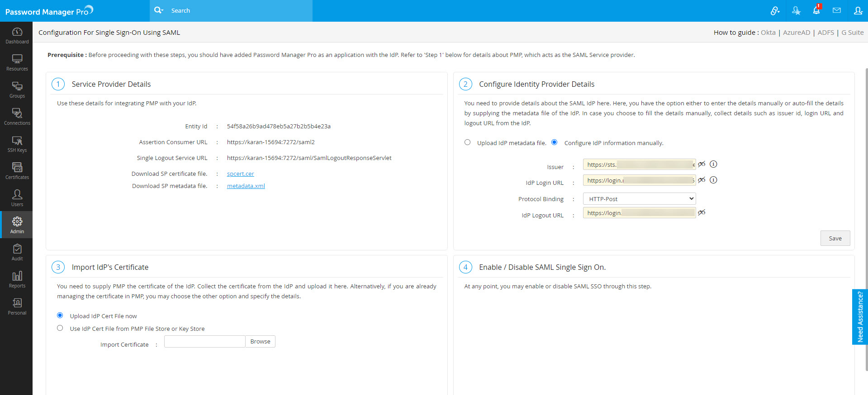The width and height of the screenshot is (868, 395).
Task: Click the notifications bell icon
Action: (816, 10)
